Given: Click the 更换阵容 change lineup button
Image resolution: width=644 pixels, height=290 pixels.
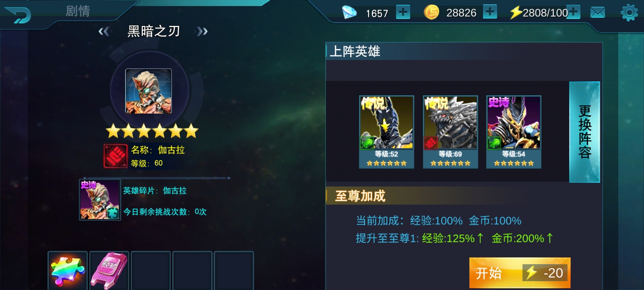Looking at the screenshot, I should click(584, 132).
